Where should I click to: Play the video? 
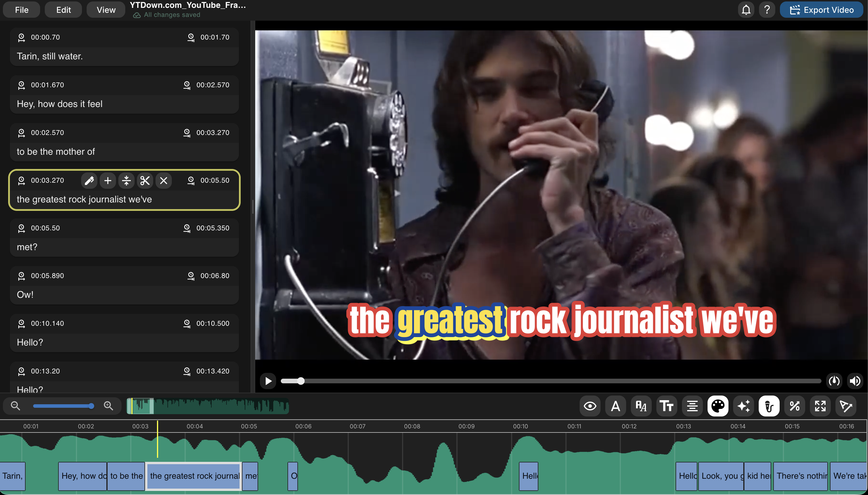268,381
